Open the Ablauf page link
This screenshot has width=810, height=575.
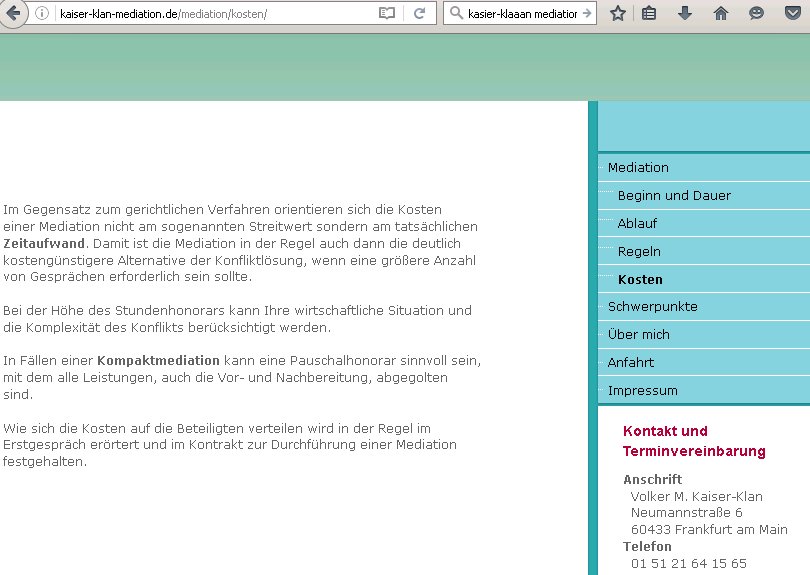637,223
